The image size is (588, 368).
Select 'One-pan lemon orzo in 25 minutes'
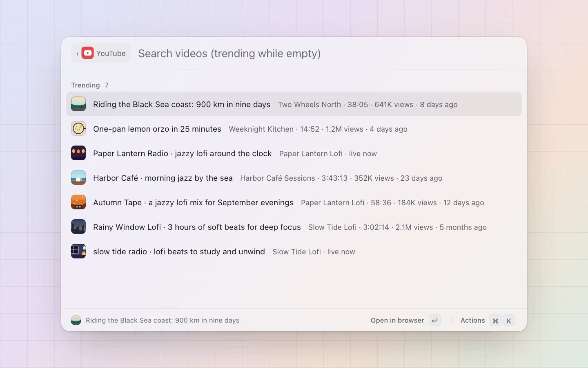coord(157,129)
